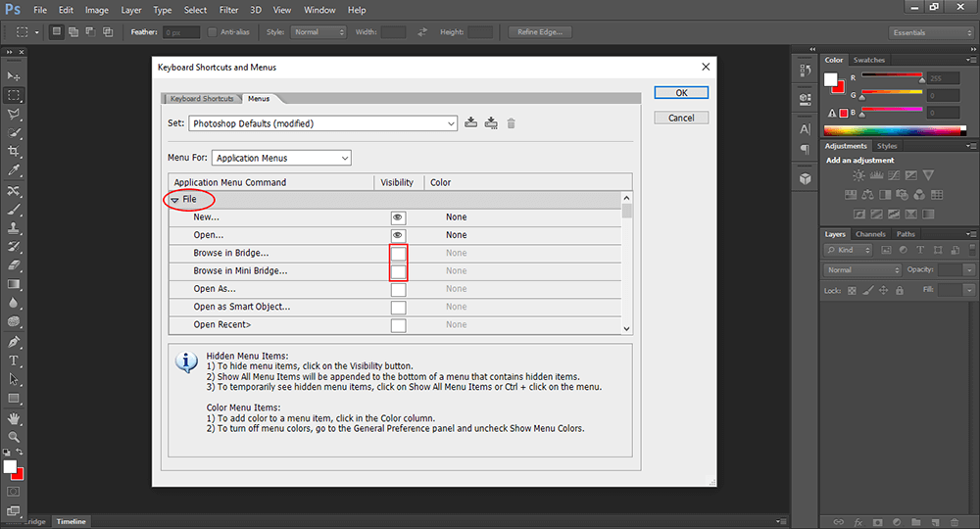Open the Essentials workspace dropdown
The height and width of the screenshot is (529, 980).
click(x=931, y=32)
